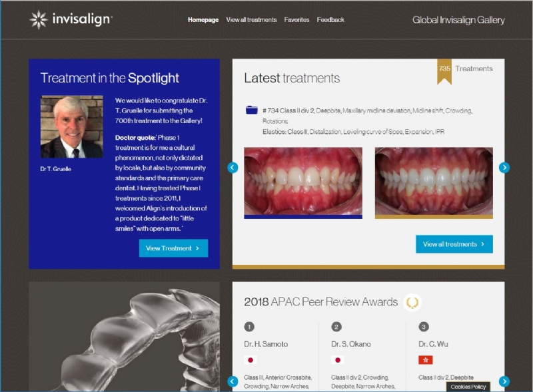The width and height of the screenshot is (533, 392).
Task: Go to previous latest treatment arrow
Action: click(x=233, y=168)
